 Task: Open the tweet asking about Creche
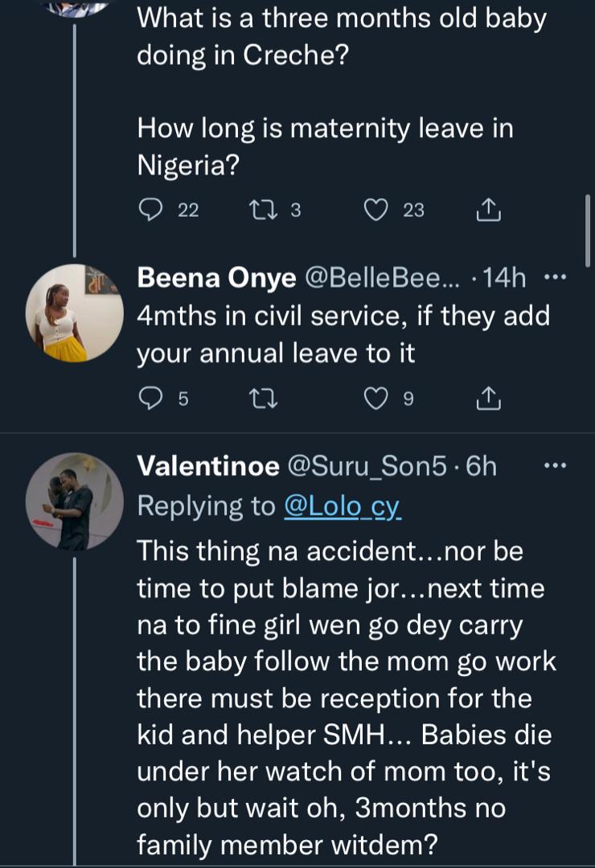coord(338,40)
